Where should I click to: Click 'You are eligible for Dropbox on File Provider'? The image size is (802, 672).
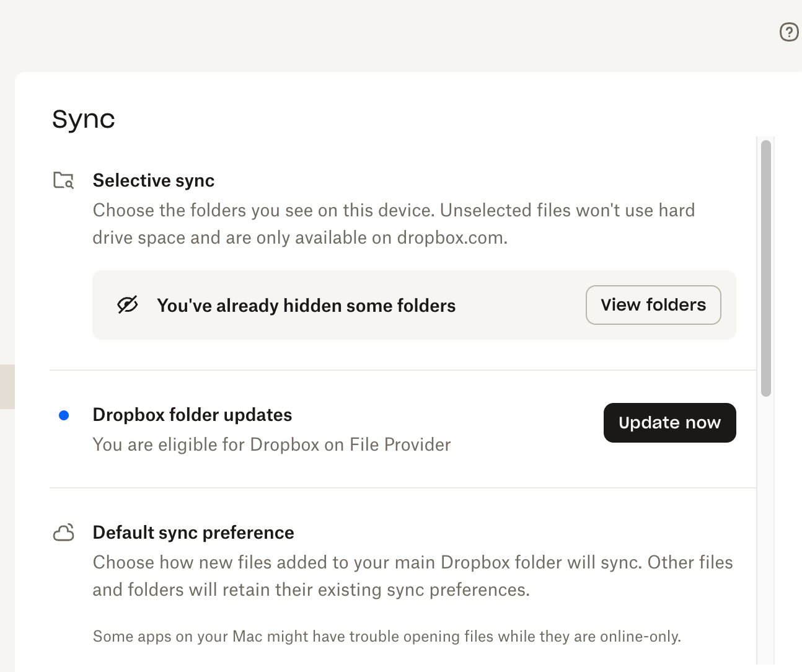[x=271, y=444]
